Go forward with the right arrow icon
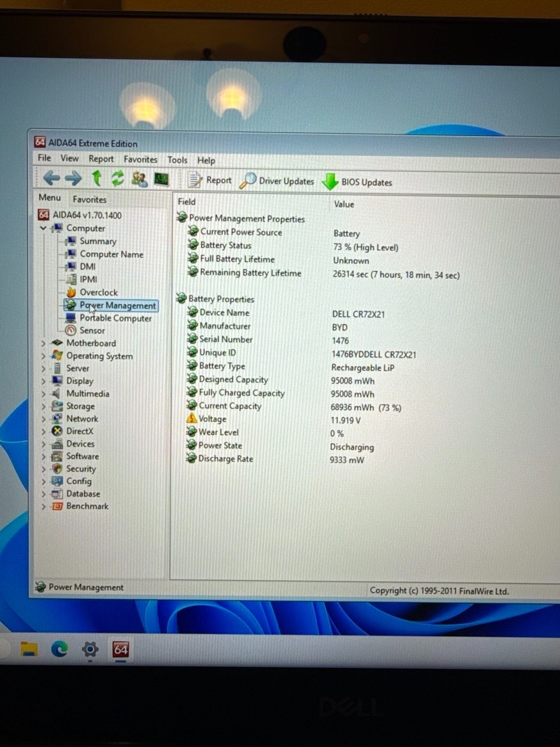The image size is (560, 747). tap(73, 178)
